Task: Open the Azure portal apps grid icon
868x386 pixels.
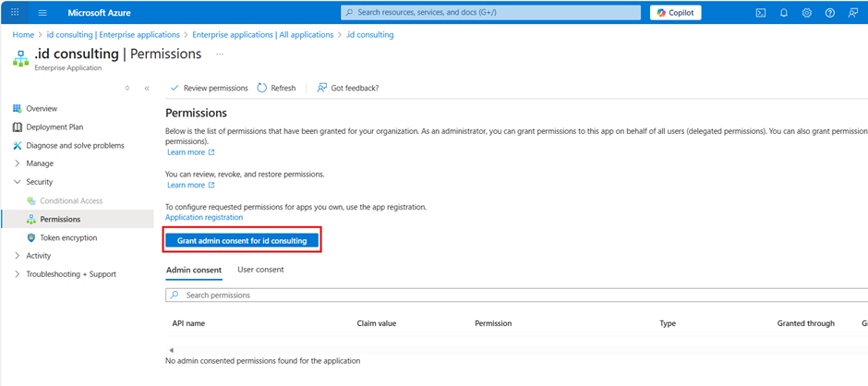Action: coord(15,12)
